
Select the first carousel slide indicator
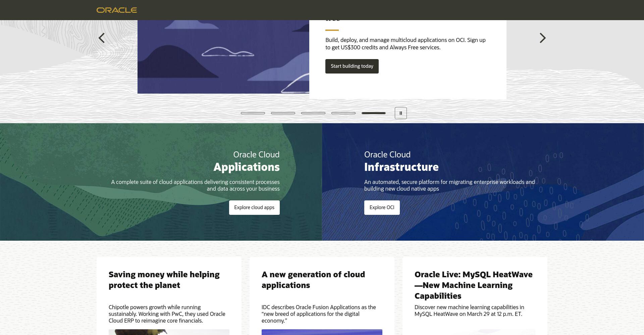[253, 113]
